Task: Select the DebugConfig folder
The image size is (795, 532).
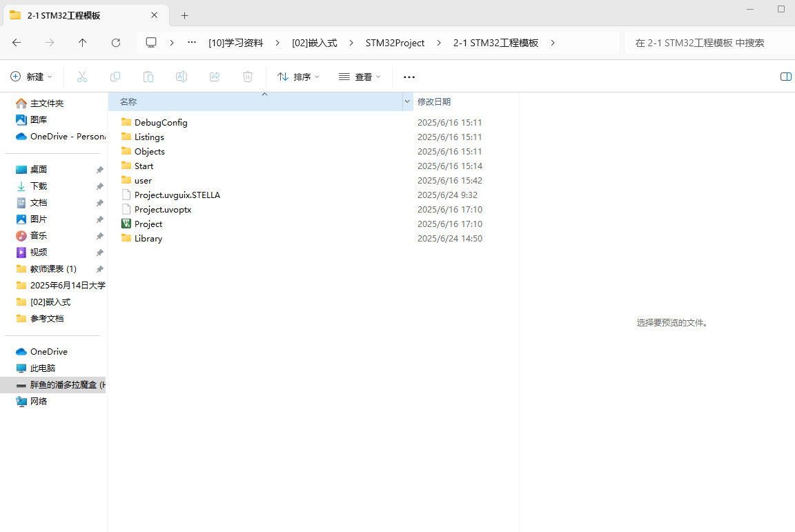Action: coord(161,122)
